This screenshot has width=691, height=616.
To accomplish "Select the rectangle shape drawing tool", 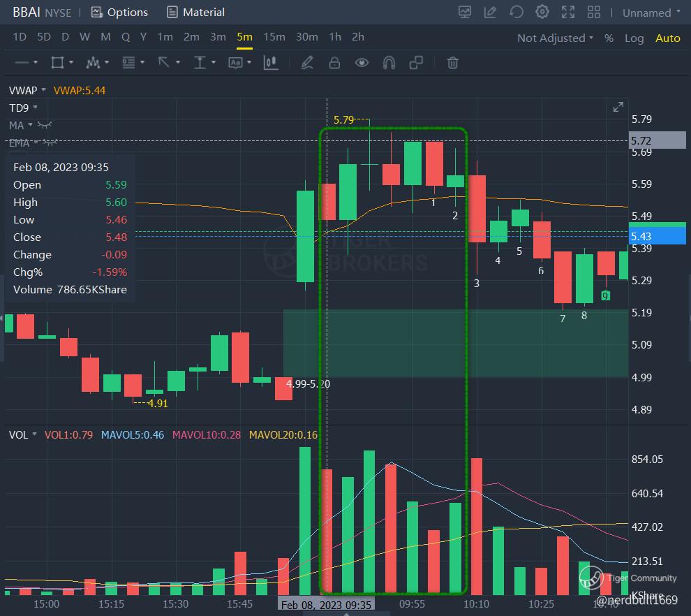I will click(57, 63).
